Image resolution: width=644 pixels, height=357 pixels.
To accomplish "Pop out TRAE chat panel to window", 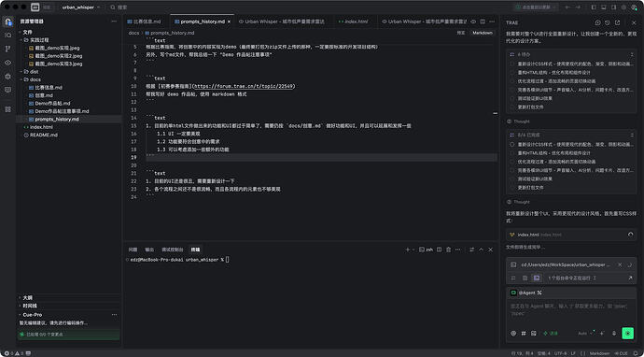I will point(617,22).
